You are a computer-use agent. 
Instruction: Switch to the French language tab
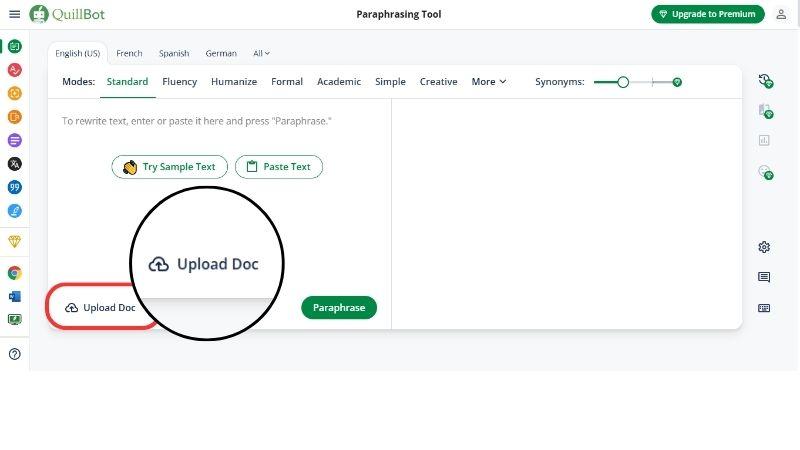click(129, 53)
